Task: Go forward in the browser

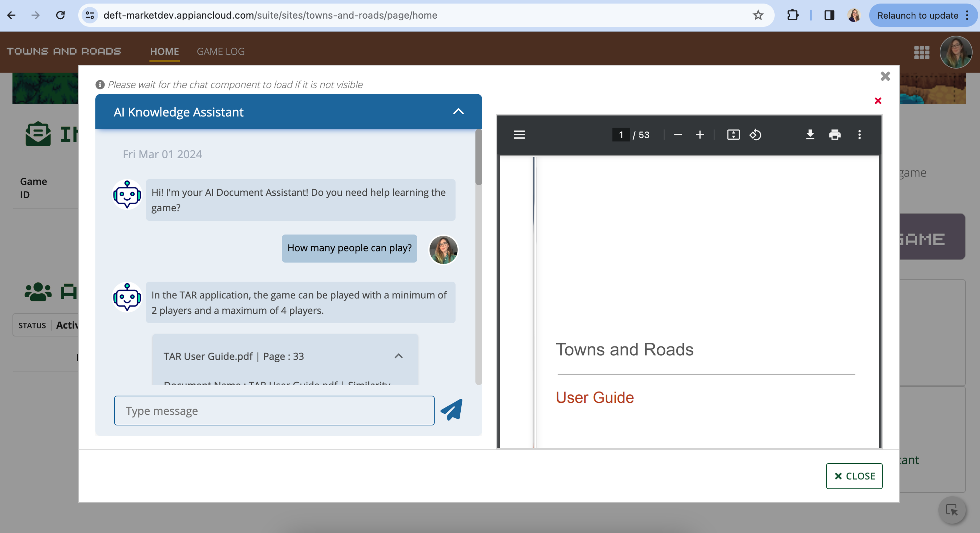Action: click(x=35, y=15)
